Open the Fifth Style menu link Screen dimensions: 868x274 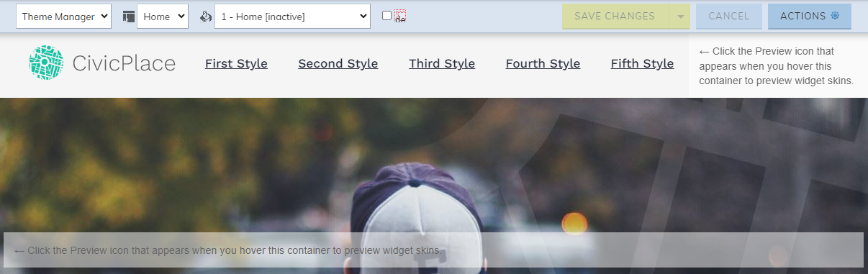click(642, 63)
